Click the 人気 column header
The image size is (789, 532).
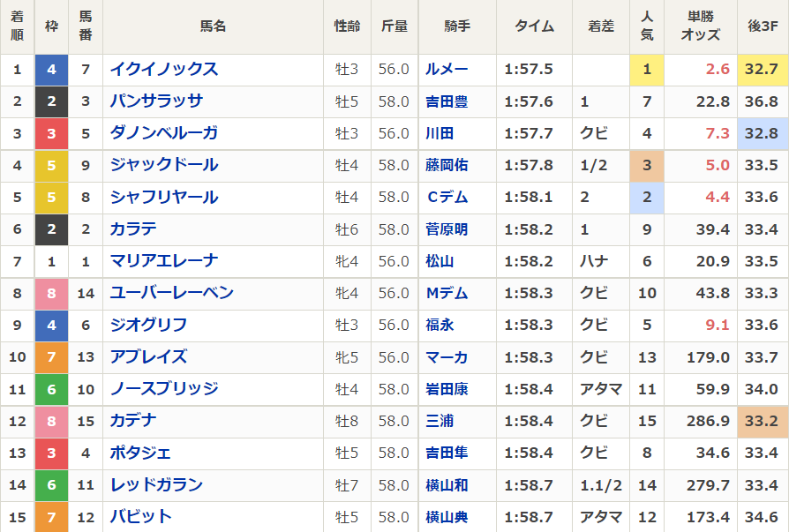(647, 26)
